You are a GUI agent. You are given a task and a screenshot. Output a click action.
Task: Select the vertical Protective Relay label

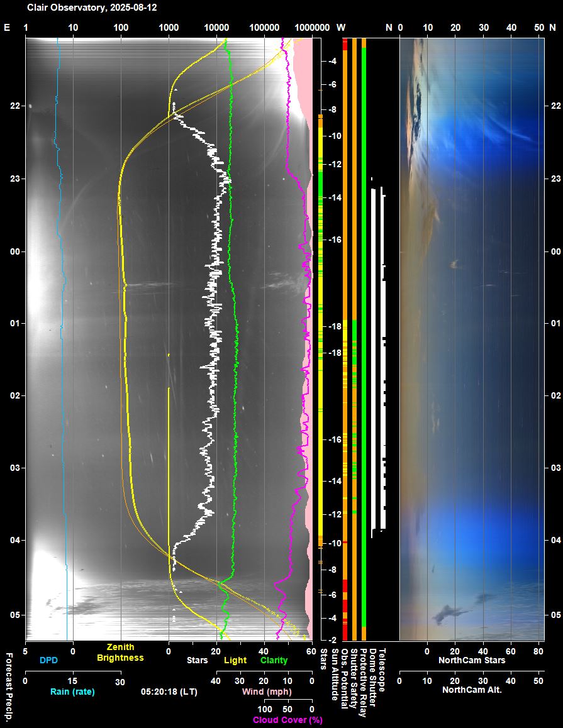pos(362,682)
